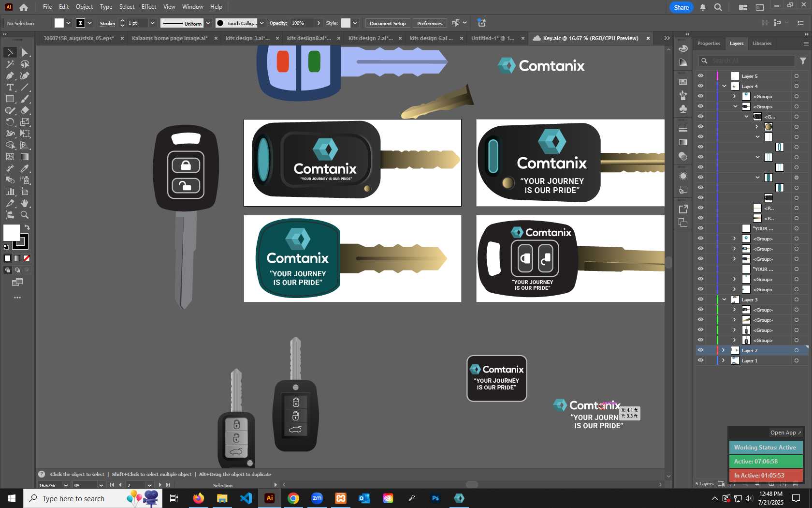Screen dimensions: 812x508
Task: Open the Object menu
Action: point(84,7)
